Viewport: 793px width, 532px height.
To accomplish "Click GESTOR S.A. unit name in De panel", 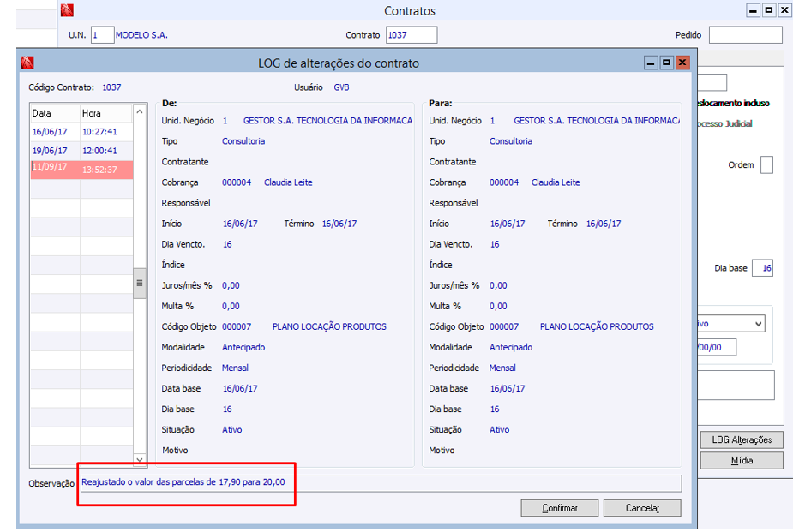I will pyautogui.click(x=327, y=121).
